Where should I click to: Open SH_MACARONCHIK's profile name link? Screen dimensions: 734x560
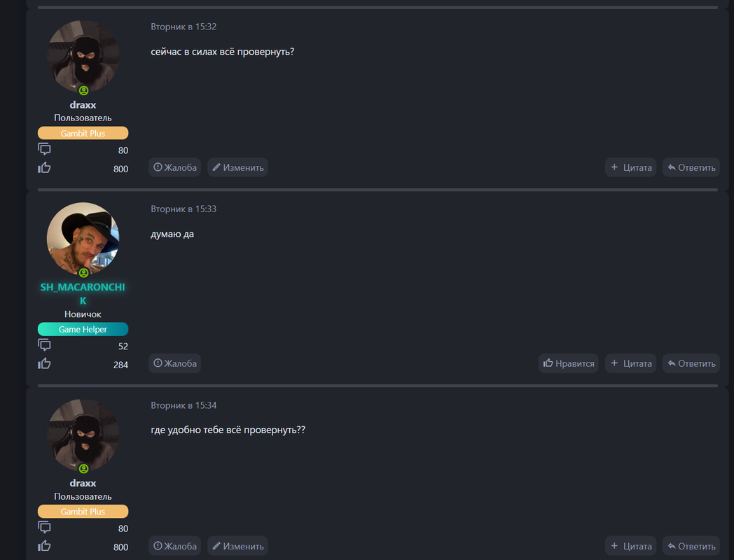click(x=83, y=294)
